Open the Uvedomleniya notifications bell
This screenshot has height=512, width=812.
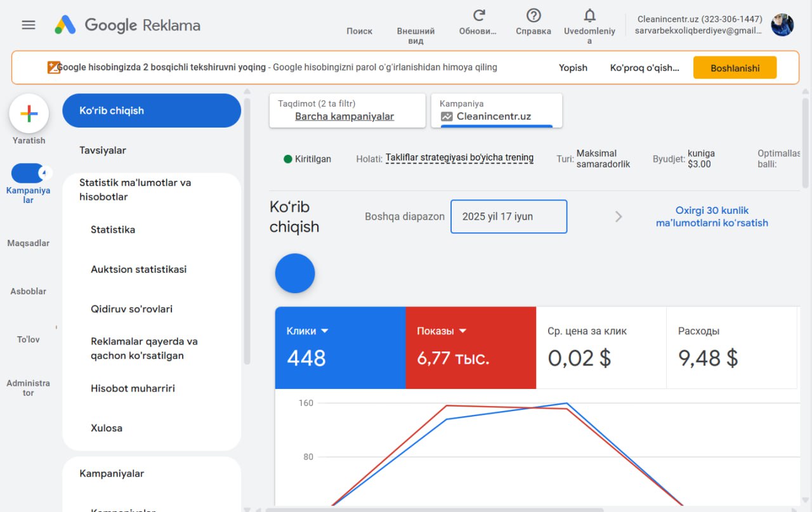(589, 15)
